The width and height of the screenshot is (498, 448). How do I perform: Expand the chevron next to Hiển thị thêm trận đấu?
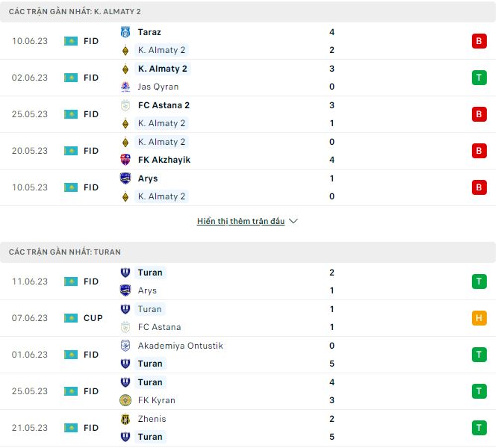coord(293,222)
